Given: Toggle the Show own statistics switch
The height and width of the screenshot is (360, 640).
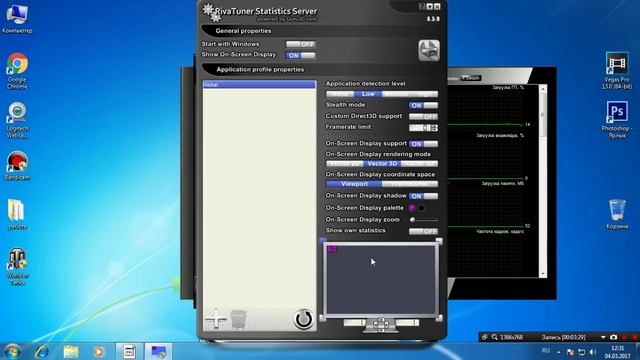Looking at the screenshot, I should pyautogui.click(x=423, y=231).
